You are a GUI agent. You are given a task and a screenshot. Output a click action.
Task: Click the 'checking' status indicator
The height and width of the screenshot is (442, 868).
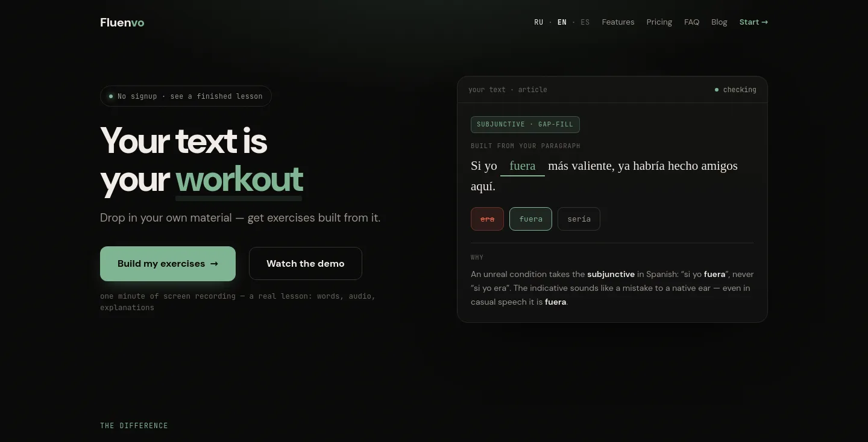coord(735,90)
